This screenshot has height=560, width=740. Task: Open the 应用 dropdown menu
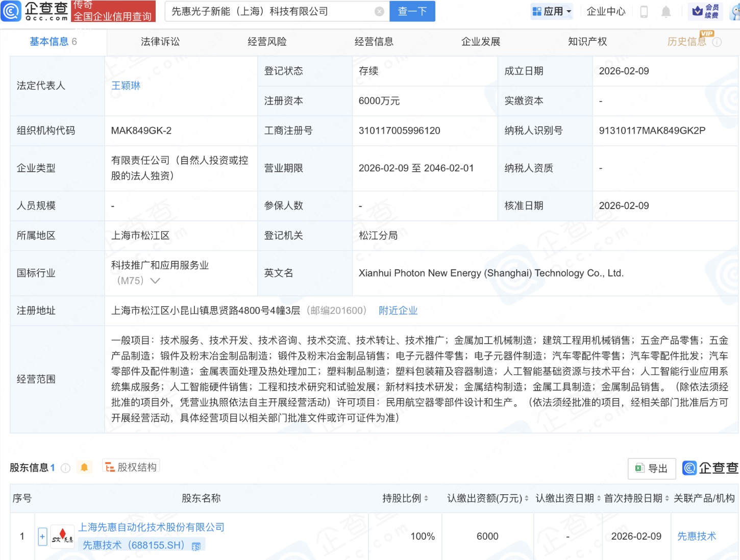click(x=552, y=11)
